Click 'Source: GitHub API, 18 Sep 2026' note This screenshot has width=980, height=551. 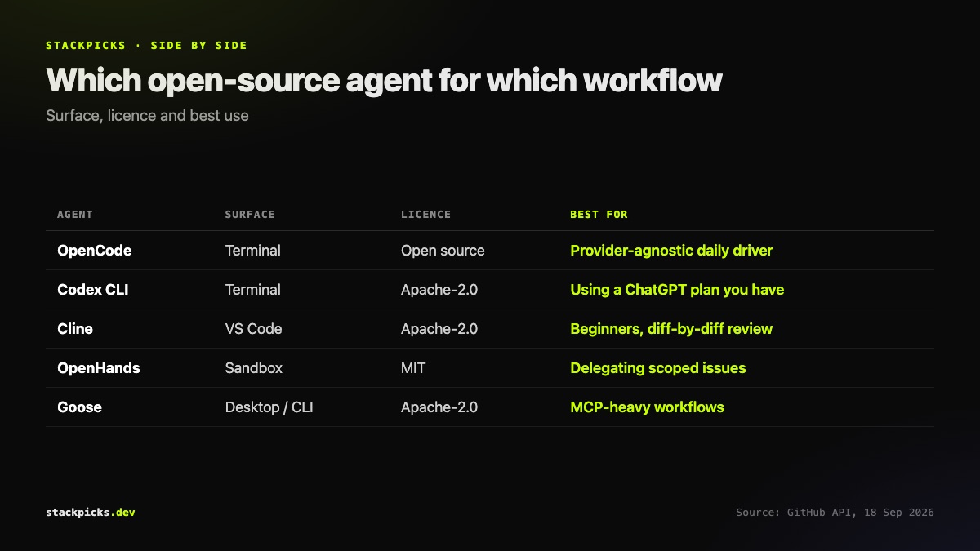point(835,513)
